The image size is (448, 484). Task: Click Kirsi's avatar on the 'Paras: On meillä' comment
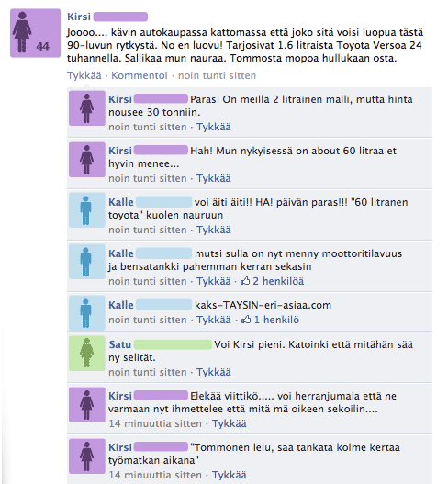(x=87, y=108)
